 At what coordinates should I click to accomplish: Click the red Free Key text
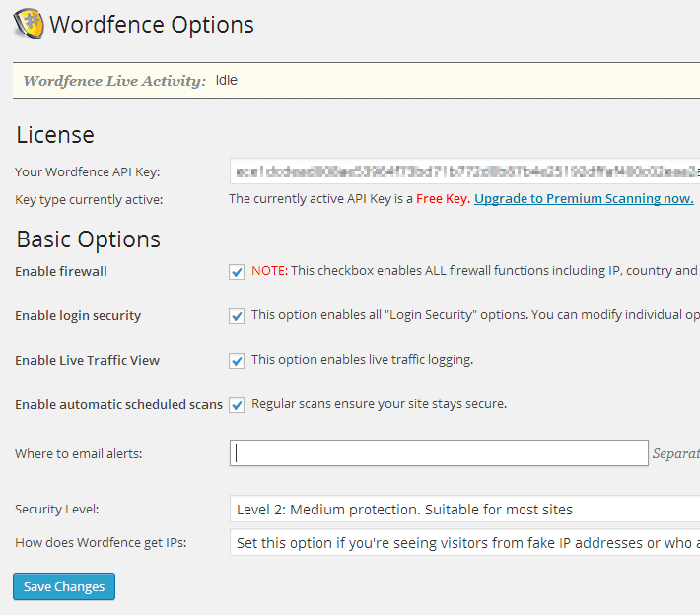(443, 199)
